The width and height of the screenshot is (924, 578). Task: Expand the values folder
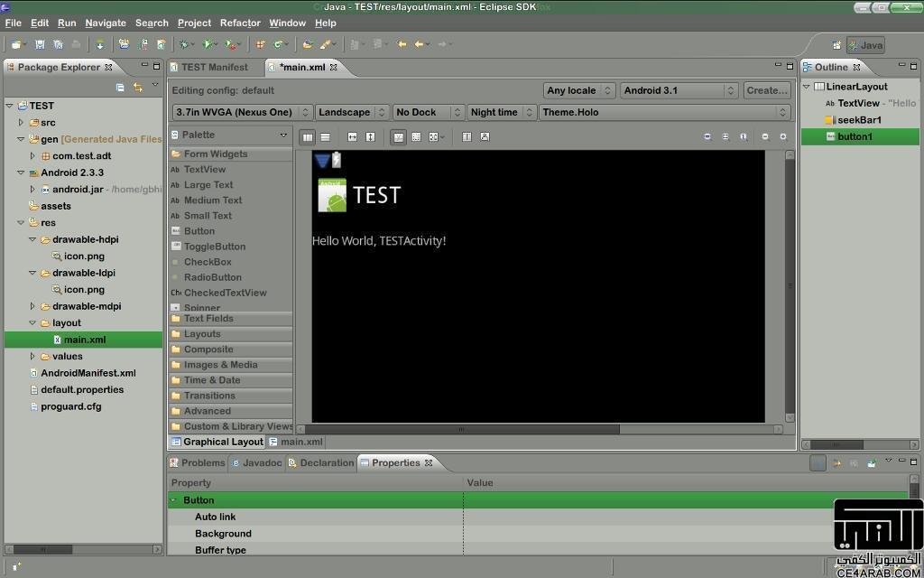(32, 356)
